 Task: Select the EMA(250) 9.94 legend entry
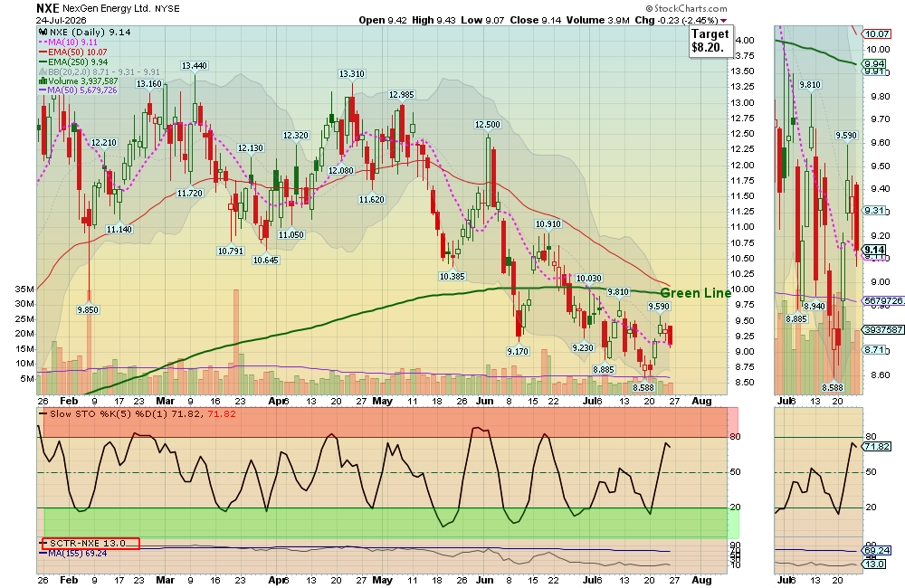(x=73, y=62)
